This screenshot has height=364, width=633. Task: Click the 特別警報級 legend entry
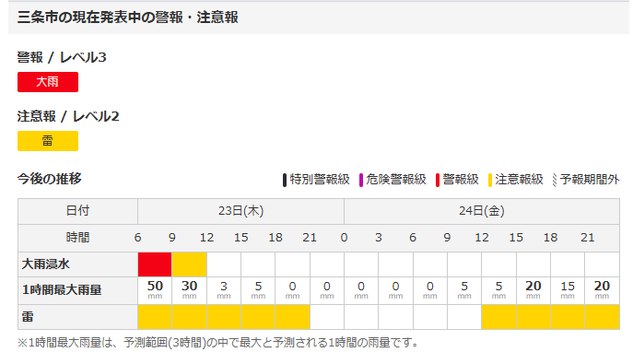[316, 180]
